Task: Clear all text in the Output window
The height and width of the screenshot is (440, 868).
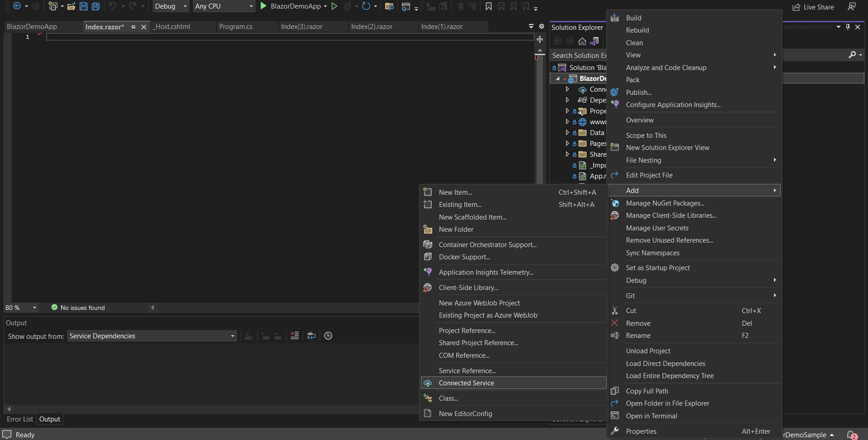Action: coord(294,335)
